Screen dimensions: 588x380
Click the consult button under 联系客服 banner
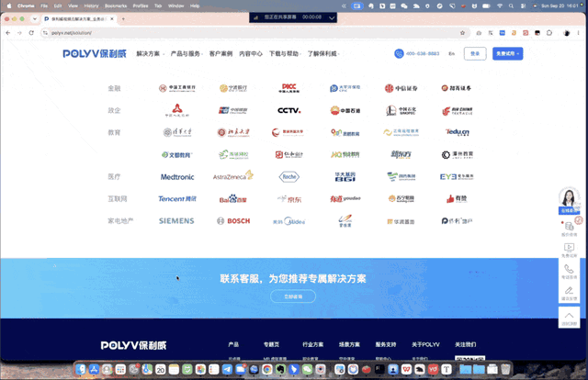click(x=293, y=296)
